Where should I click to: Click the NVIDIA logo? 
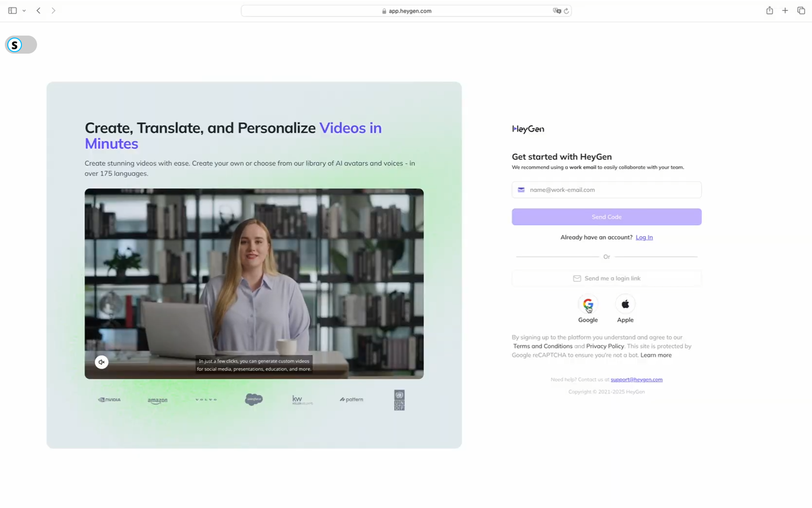point(109,399)
